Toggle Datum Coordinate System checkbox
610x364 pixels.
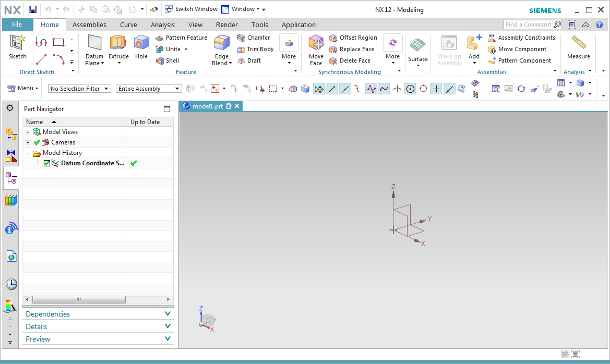tap(47, 163)
